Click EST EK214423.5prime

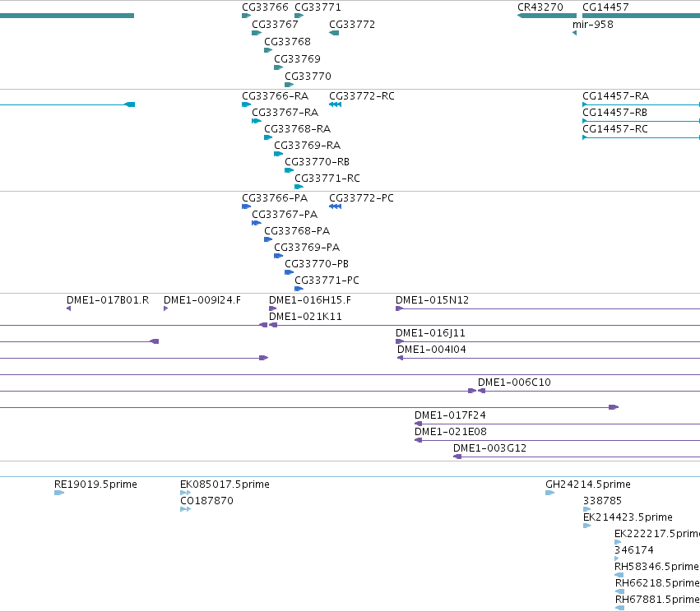pos(628,517)
